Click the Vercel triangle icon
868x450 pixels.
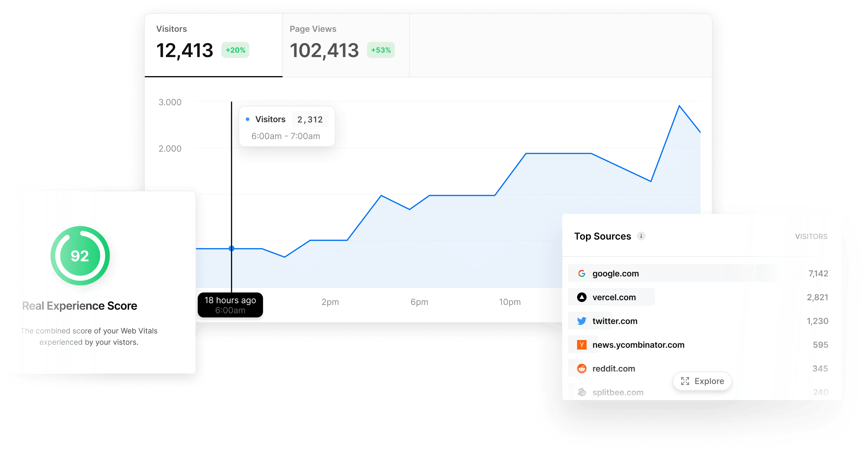pos(582,297)
